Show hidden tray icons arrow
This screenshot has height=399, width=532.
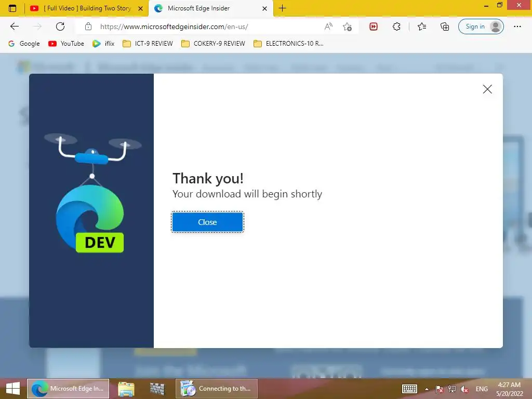427,389
